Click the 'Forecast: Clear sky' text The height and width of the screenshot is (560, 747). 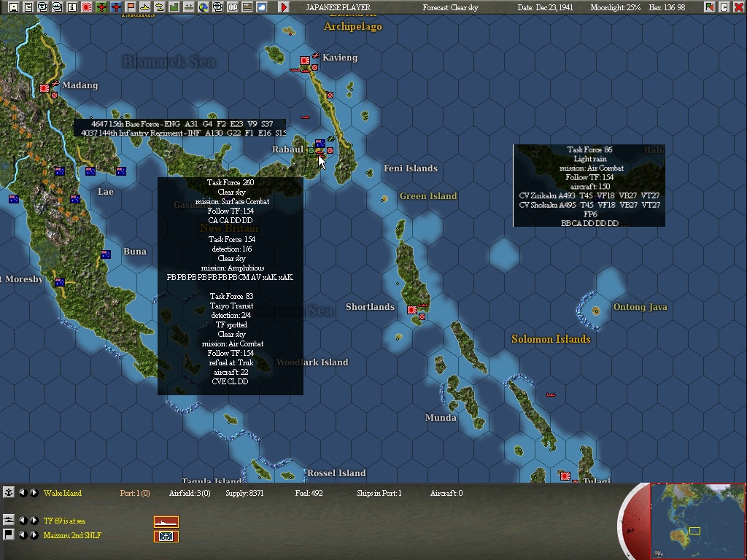point(451,7)
